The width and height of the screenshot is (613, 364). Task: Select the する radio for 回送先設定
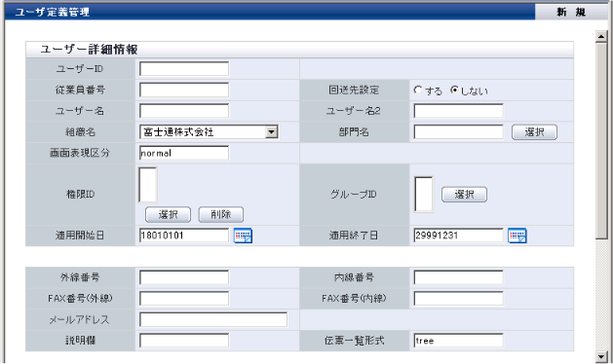click(418, 91)
